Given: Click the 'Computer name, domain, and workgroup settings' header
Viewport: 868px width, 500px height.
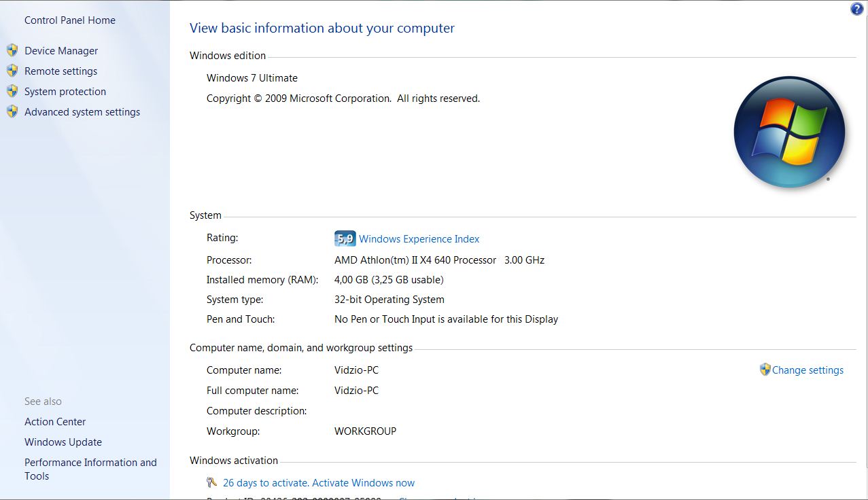Looking at the screenshot, I should click(301, 348).
